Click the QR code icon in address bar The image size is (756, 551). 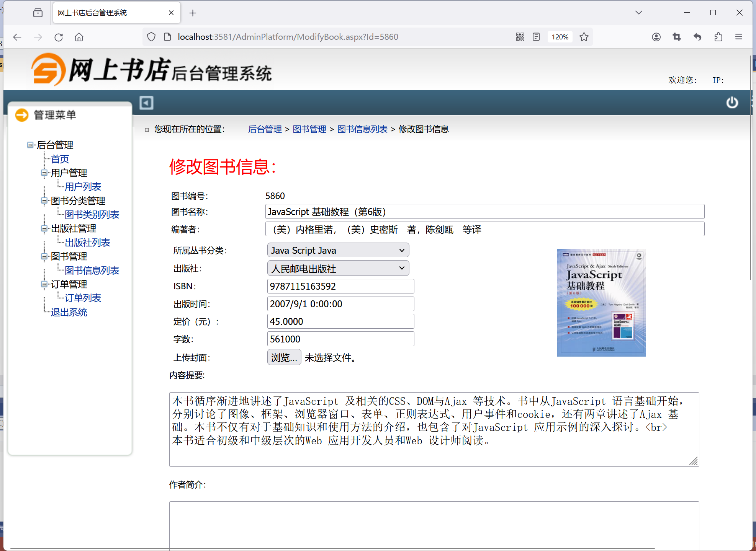click(x=520, y=37)
